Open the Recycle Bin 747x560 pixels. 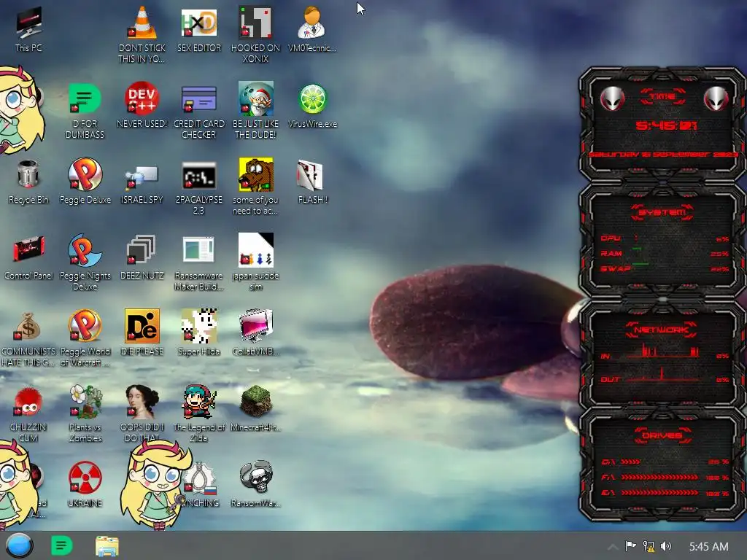coord(28,182)
